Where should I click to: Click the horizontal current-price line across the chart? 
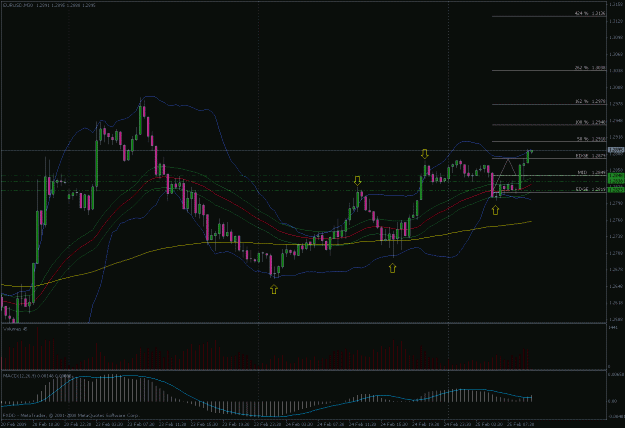point(304,150)
